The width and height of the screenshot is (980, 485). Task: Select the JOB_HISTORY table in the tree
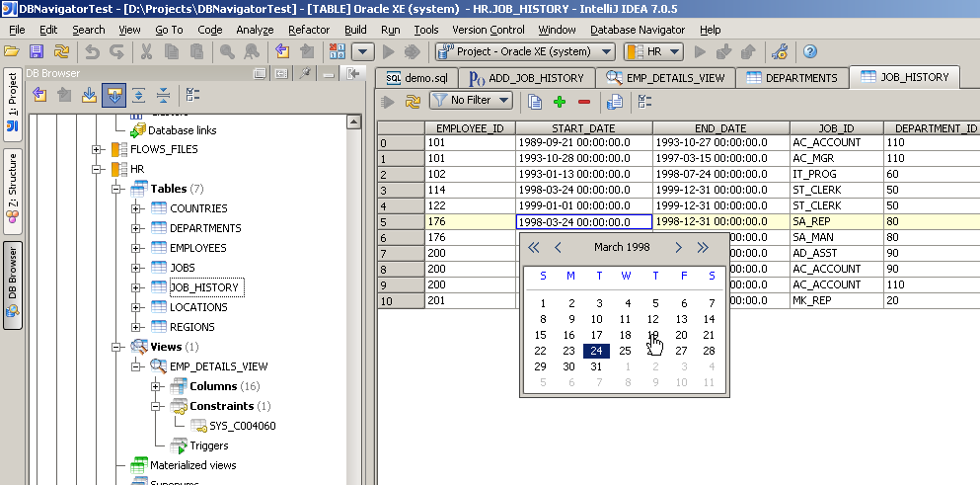point(204,287)
